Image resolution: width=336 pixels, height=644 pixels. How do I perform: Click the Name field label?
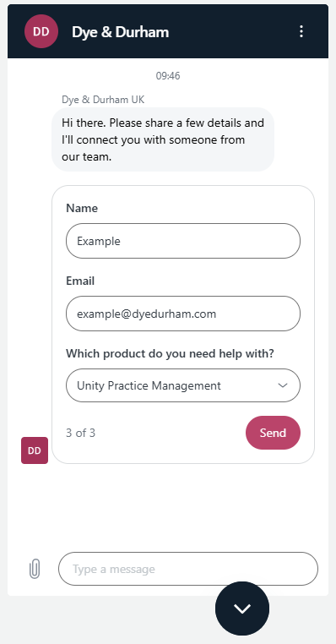[82, 208]
